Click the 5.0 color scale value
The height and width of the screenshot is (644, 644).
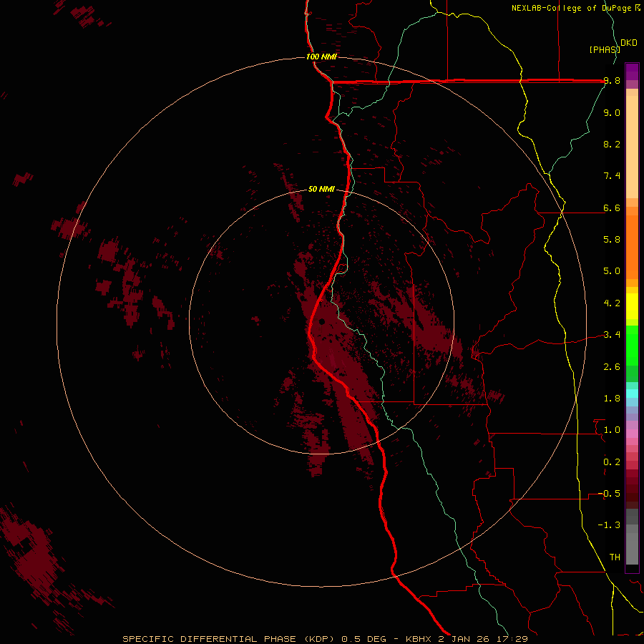click(x=612, y=271)
